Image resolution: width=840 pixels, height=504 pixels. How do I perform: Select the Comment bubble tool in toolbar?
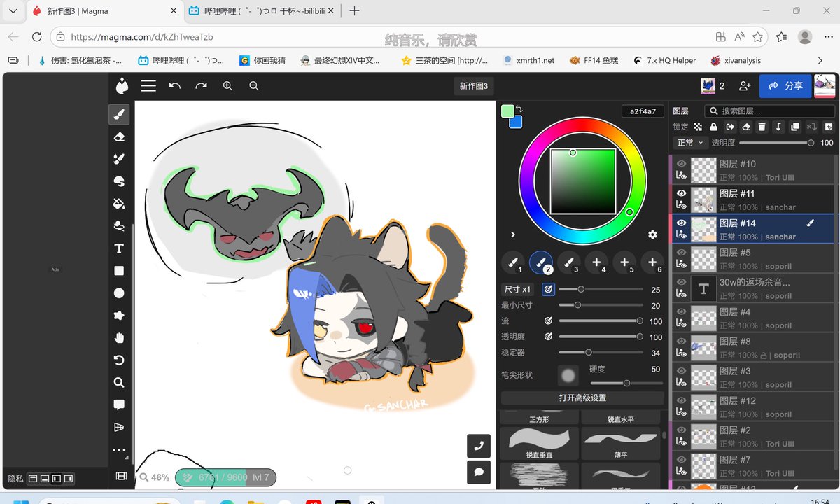119,405
